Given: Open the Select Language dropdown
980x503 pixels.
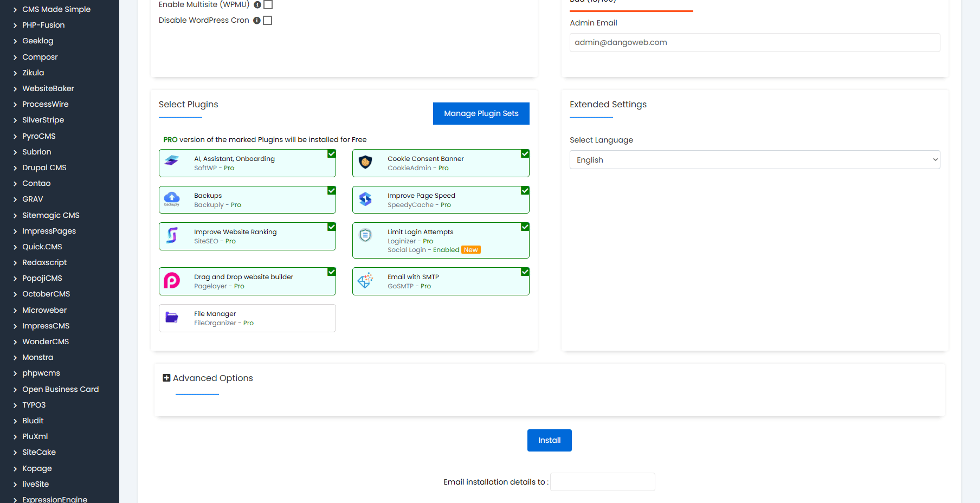Looking at the screenshot, I should click(x=755, y=160).
